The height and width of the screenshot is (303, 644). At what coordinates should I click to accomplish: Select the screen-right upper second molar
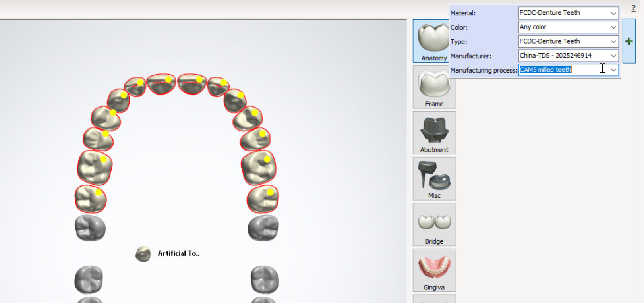pyautogui.click(x=263, y=199)
